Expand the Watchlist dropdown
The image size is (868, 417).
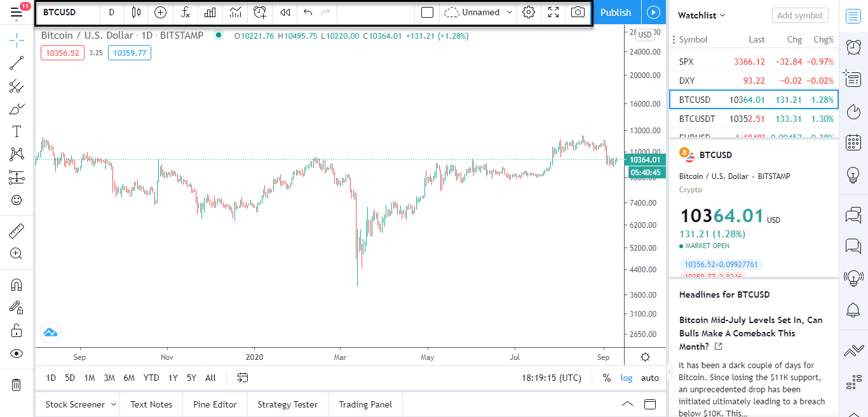point(702,15)
